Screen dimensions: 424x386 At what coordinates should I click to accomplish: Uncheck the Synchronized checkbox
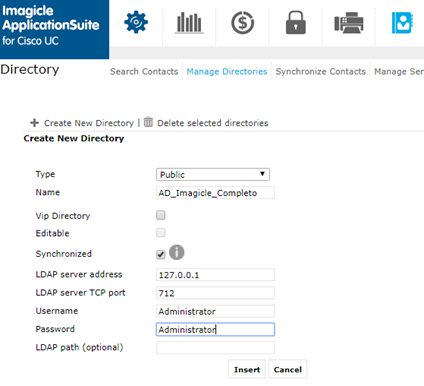pyautogui.click(x=161, y=255)
